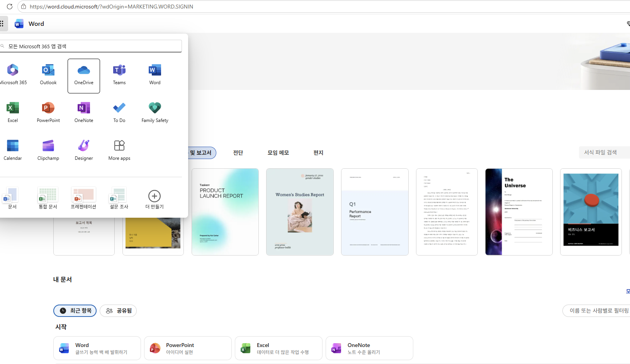Reload the page with the browser refresh icon
The height and width of the screenshot is (364, 630).
[x=10, y=7]
